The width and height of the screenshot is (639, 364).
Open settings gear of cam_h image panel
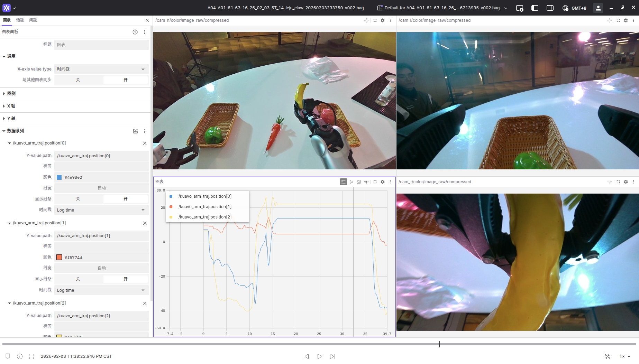coord(383,20)
